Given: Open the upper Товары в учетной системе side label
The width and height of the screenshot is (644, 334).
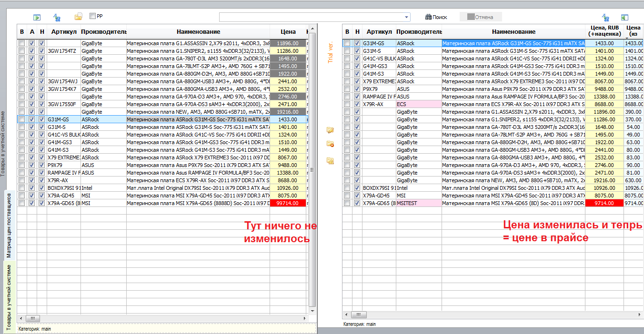Looking at the screenshot, I should click(x=3, y=144).
